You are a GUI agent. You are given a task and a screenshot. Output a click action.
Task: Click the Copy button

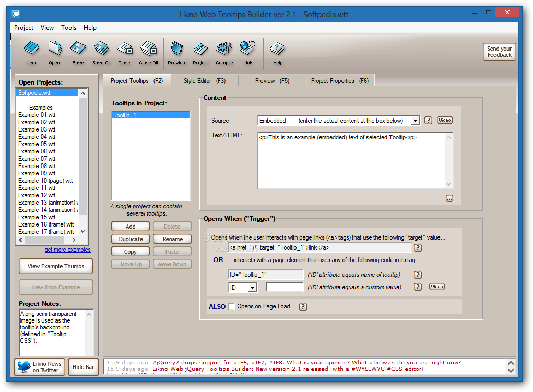coord(131,252)
